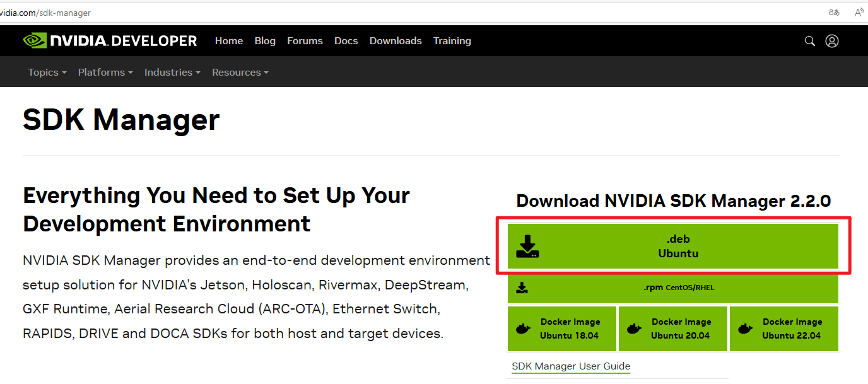Click download icon on .deb Ubuntu button

point(527,247)
